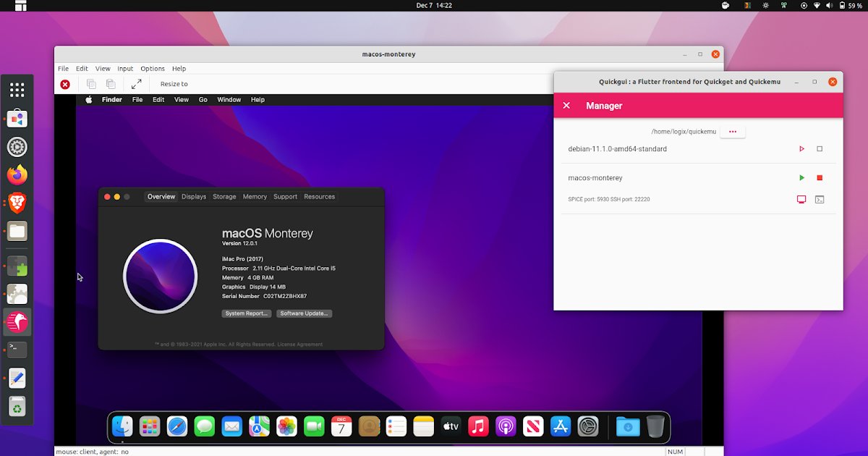Open Finder in the macOS dock

click(x=122, y=426)
